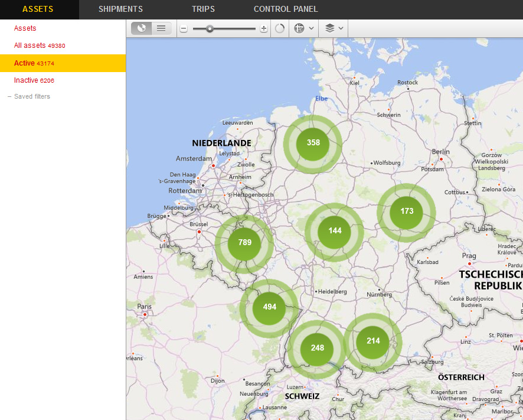The image size is (523, 420).
Task: Open the map tools dropdown
Action: click(x=303, y=28)
